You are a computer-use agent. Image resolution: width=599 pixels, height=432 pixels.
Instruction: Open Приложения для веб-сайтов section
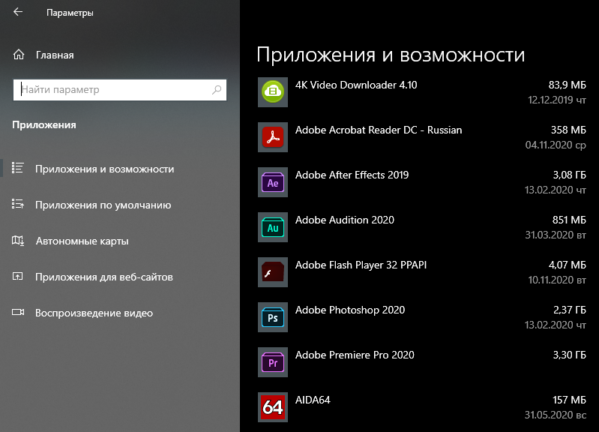point(104,277)
